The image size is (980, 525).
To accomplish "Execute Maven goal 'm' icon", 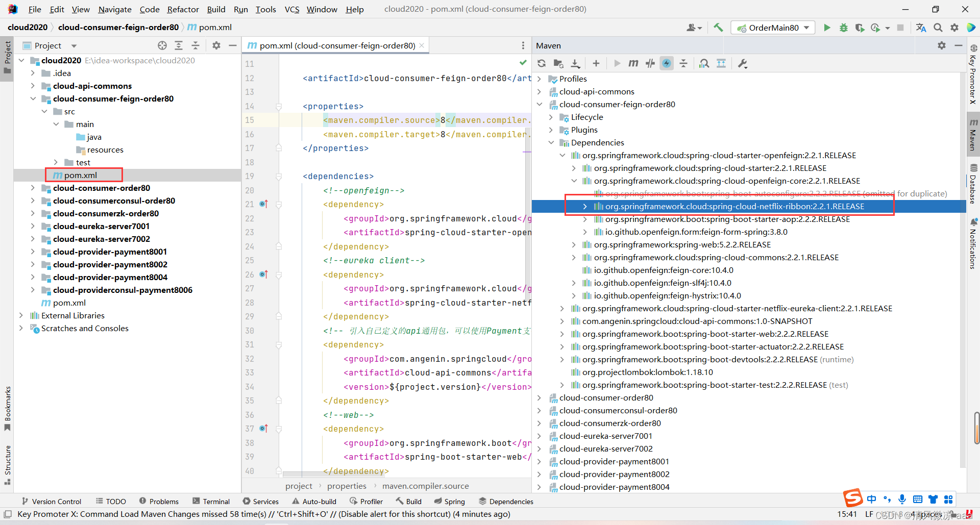I will pyautogui.click(x=633, y=63).
